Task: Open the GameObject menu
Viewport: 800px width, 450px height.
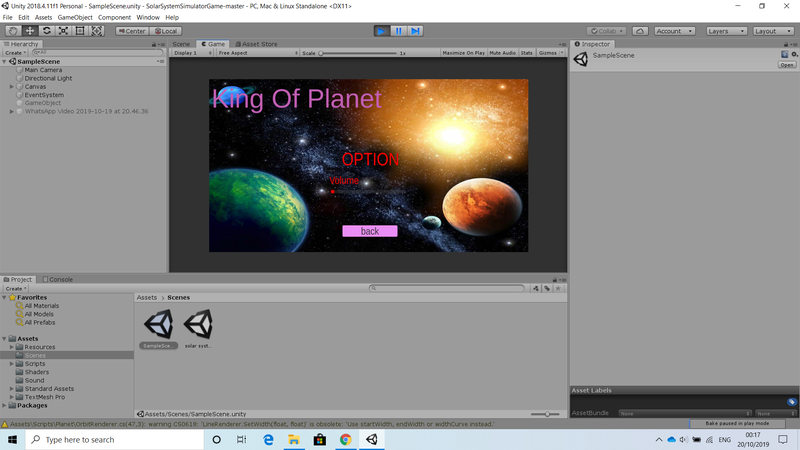Action: pyautogui.click(x=77, y=17)
